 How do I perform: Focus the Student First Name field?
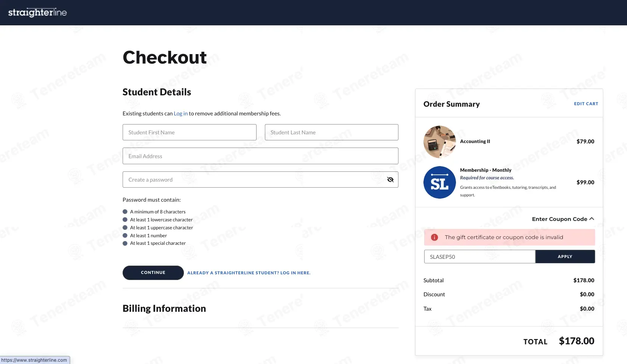click(189, 132)
